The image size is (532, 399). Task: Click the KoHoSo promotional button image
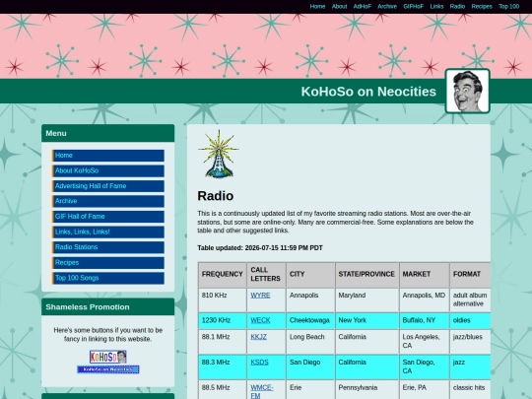(x=108, y=357)
